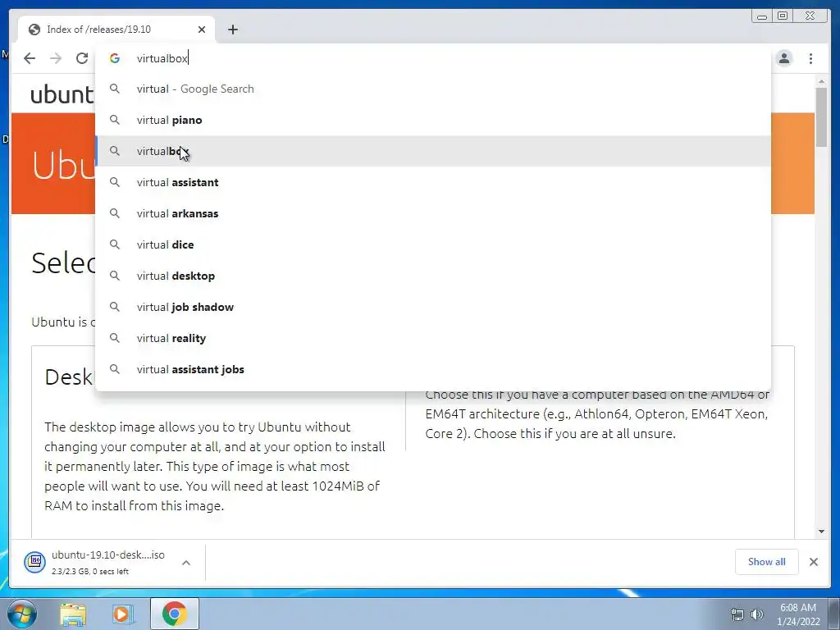The width and height of the screenshot is (840, 630).
Task: Select the Index of /releases/19.10 tab
Action: point(116,30)
